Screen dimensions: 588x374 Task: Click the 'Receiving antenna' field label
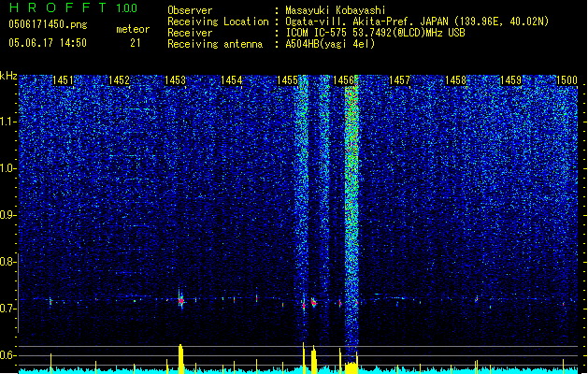pos(215,44)
